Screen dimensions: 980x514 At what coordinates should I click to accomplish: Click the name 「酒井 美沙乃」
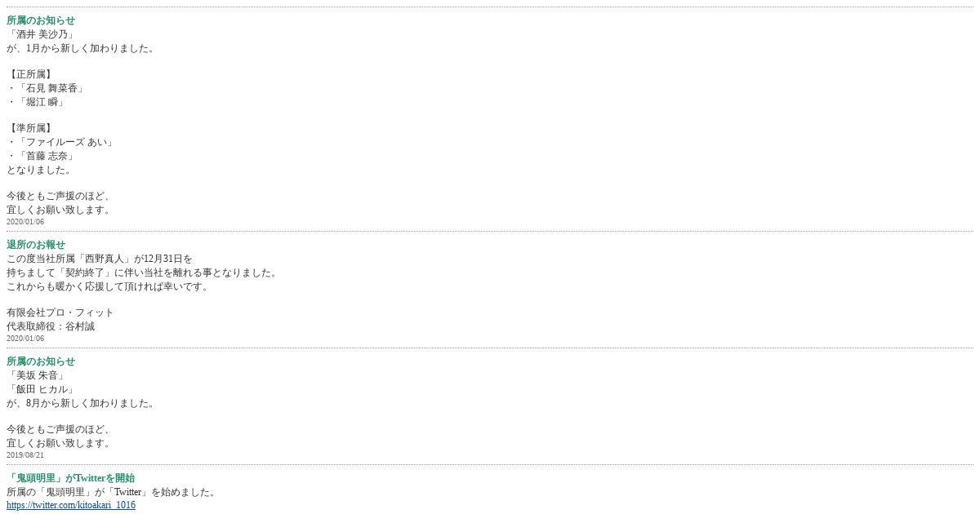(41, 34)
